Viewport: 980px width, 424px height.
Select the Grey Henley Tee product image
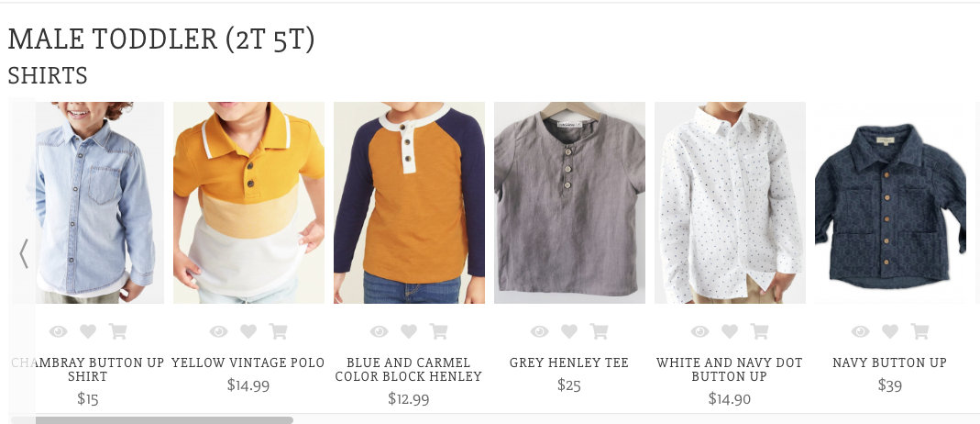point(569,203)
